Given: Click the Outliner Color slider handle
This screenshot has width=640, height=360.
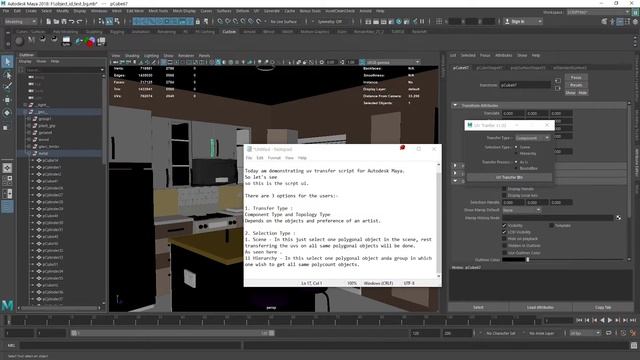Looking at the screenshot, I should [527, 260].
